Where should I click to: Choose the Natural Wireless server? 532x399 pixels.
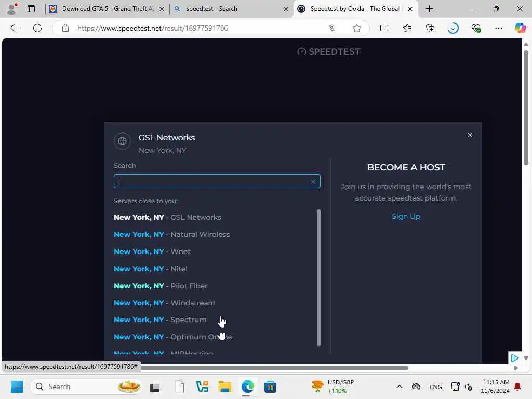pos(171,234)
